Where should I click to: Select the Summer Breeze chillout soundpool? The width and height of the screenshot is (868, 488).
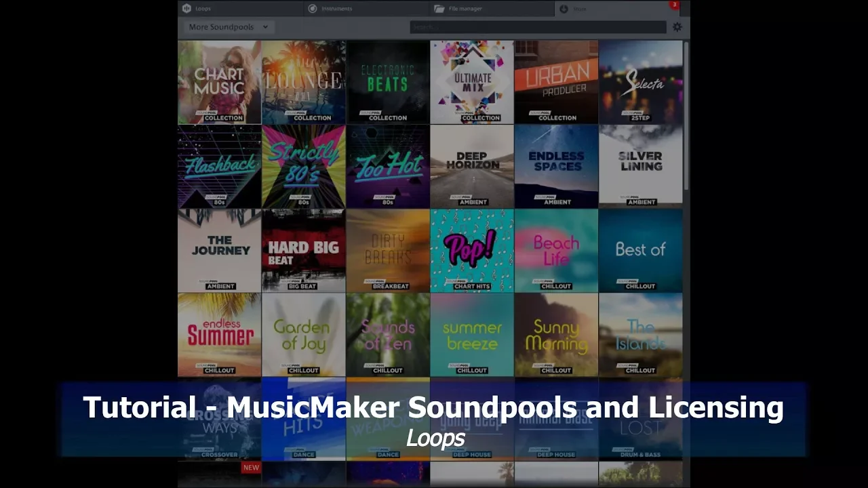pyautogui.click(x=472, y=334)
